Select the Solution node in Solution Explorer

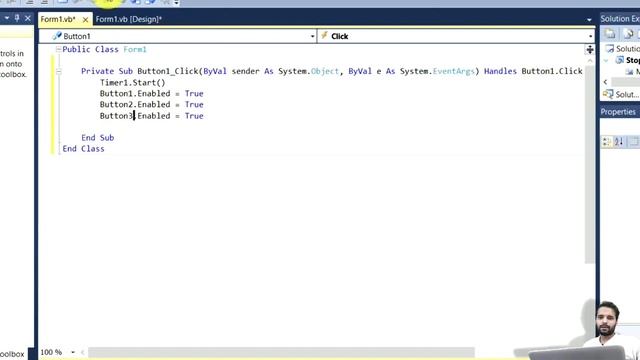pyautogui.click(x=628, y=49)
